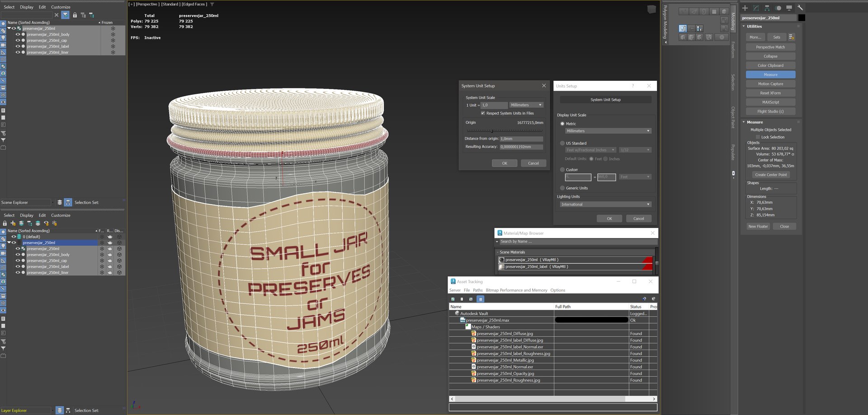Open the Display tab in command panel
Image resolution: width=868 pixels, height=415 pixels.
[789, 8]
